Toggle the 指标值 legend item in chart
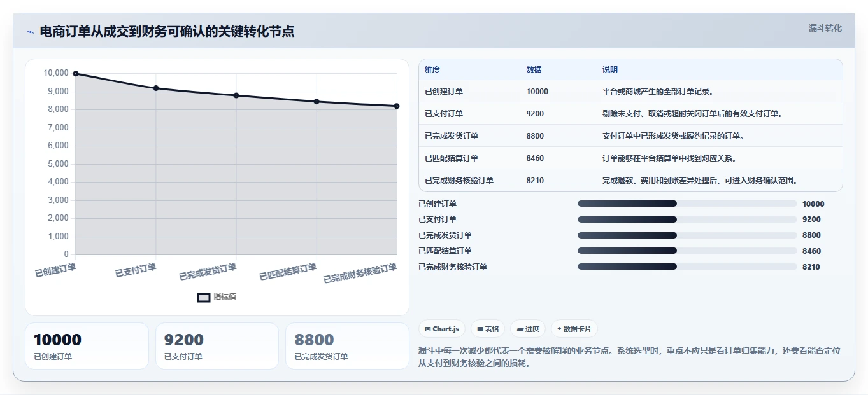Viewport: 868px width, 395px height. tap(217, 297)
